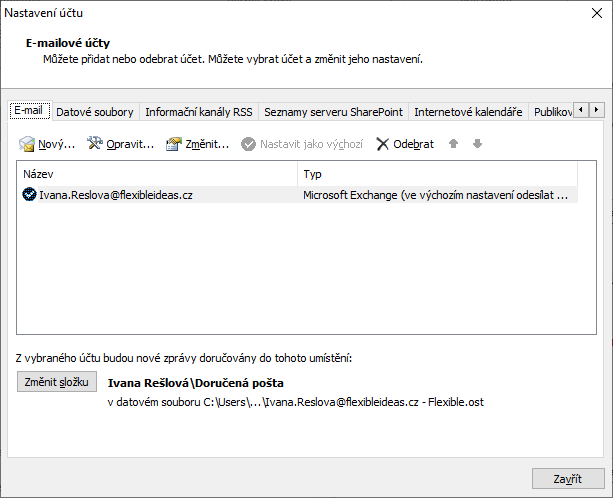The height and width of the screenshot is (498, 613).
Task: Open the Informační kanály RSS tab
Action: pos(199,112)
